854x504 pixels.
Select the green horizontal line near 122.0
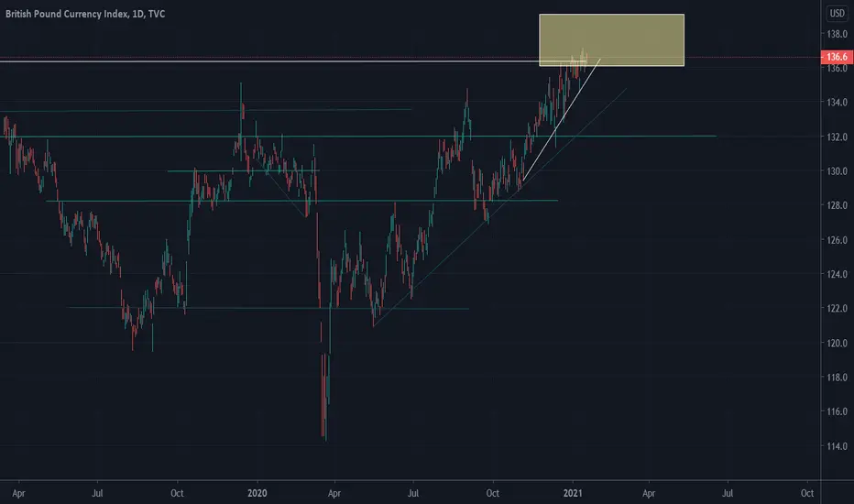pos(268,308)
